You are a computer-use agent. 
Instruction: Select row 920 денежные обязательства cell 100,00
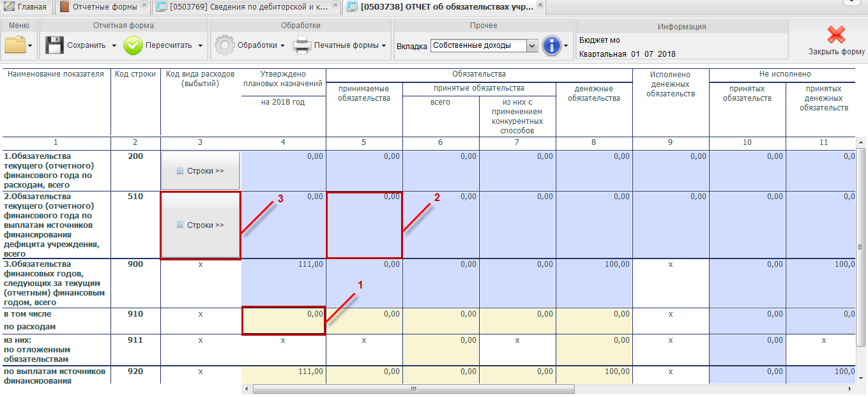pos(594,374)
